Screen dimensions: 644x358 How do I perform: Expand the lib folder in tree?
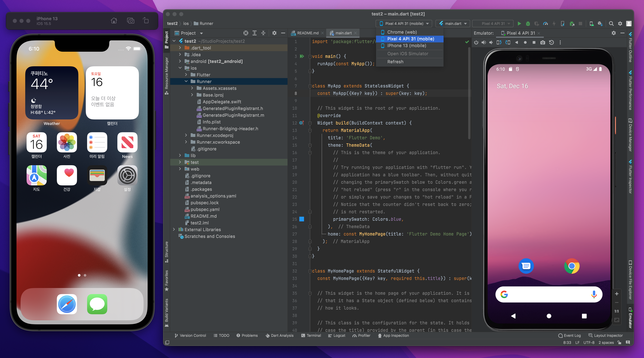(180, 156)
